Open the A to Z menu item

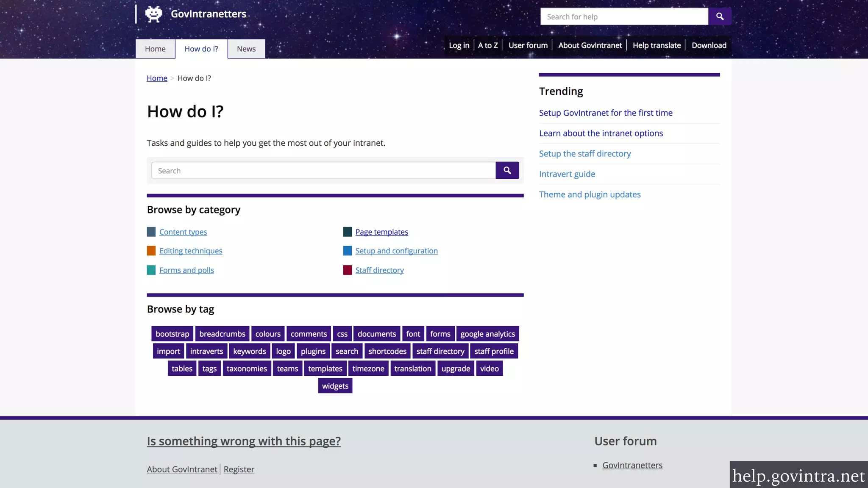pyautogui.click(x=488, y=45)
